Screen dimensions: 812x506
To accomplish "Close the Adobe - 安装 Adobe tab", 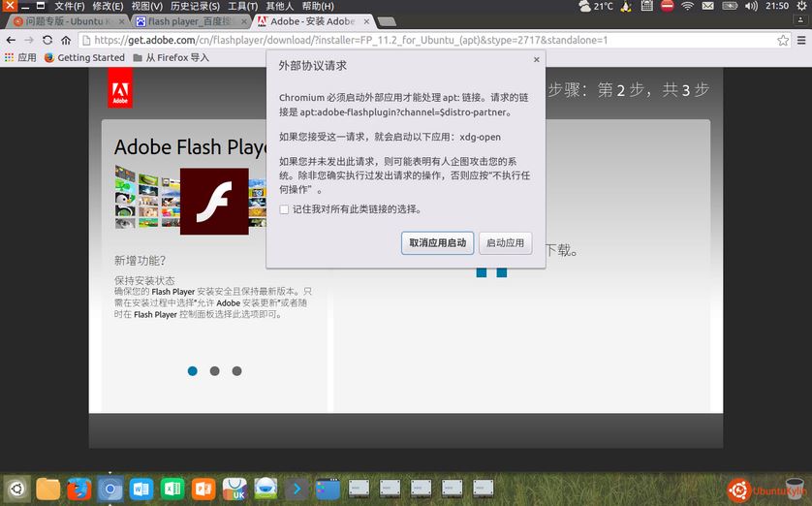I will [366, 21].
